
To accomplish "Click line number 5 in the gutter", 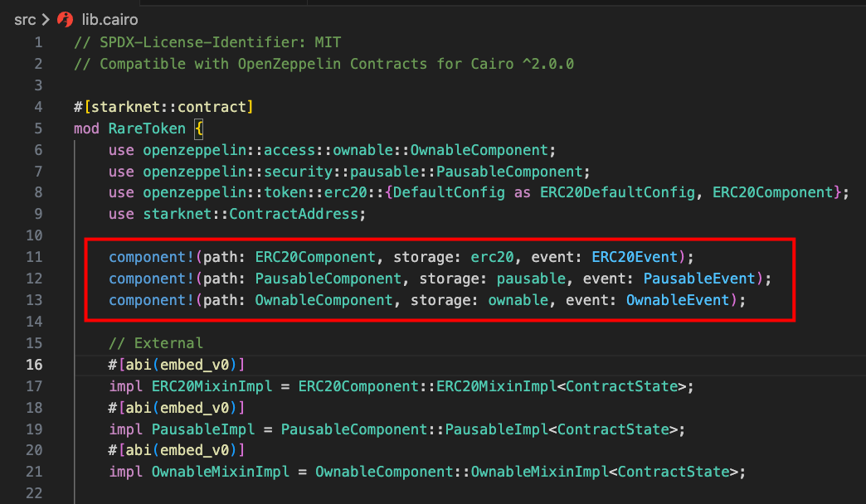I will (38, 128).
